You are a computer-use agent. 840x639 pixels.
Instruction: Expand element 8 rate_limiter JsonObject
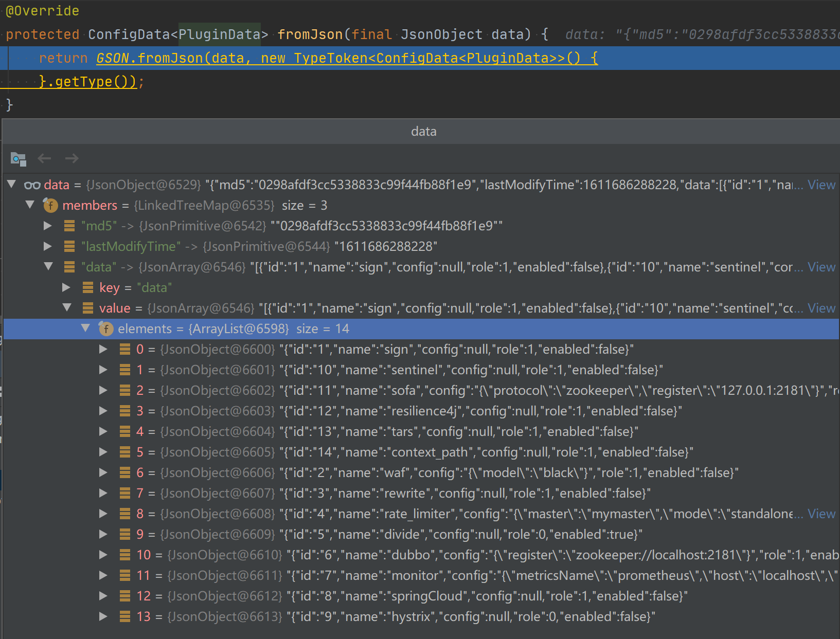(x=103, y=514)
